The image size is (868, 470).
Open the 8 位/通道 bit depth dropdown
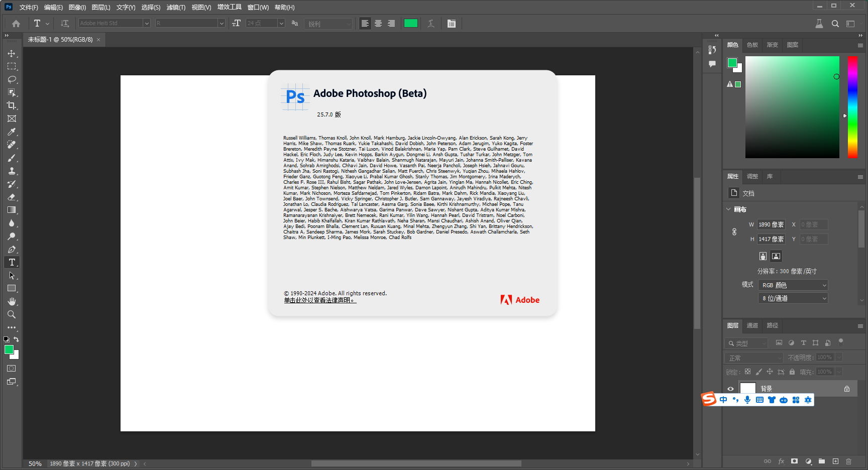tap(793, 298)
